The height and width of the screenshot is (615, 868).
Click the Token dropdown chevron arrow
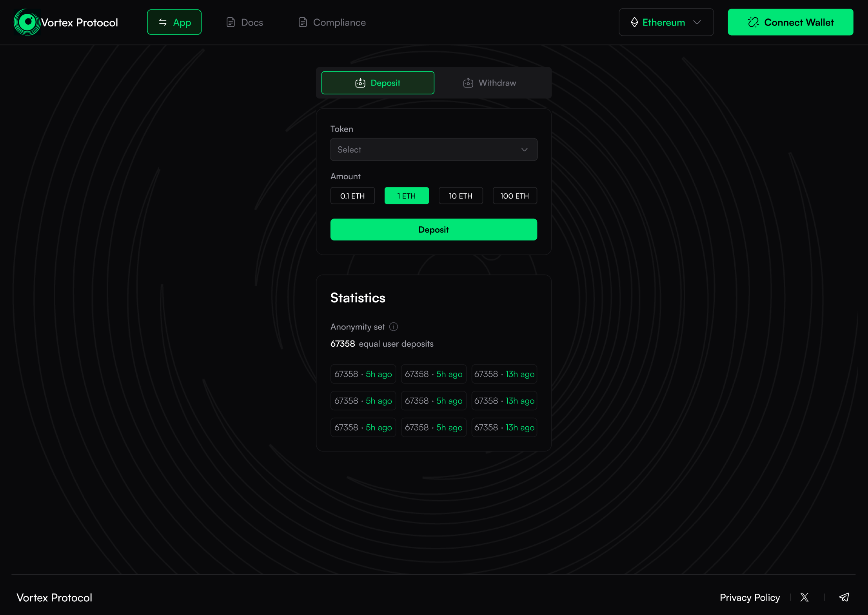(x=525, y=149)
